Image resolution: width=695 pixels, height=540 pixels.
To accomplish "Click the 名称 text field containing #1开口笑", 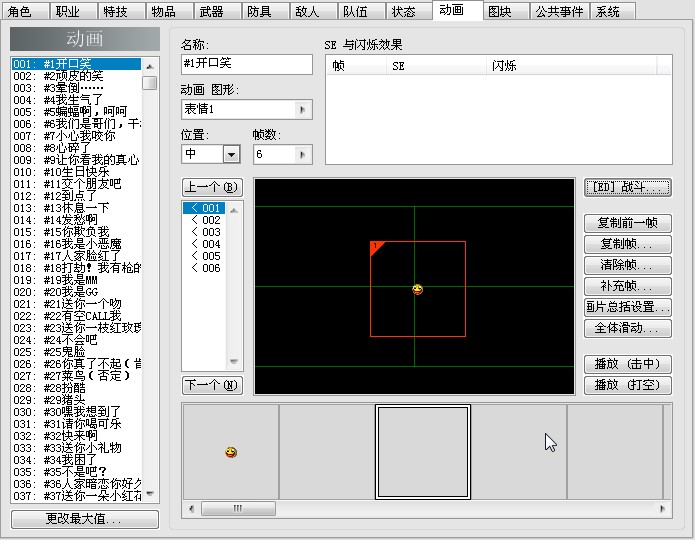I will pyautogui.click(x=247, y=64).
